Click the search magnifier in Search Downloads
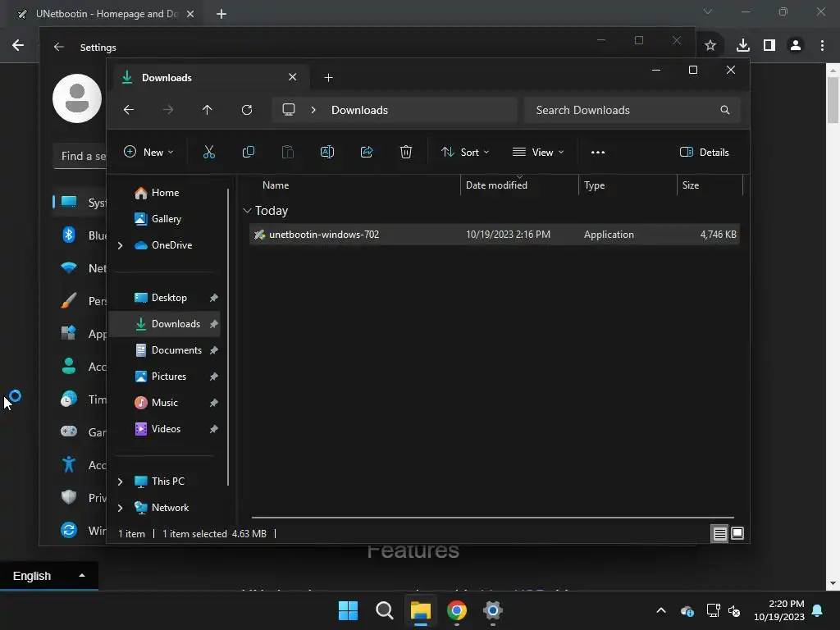840x630 pixels. 725,110
